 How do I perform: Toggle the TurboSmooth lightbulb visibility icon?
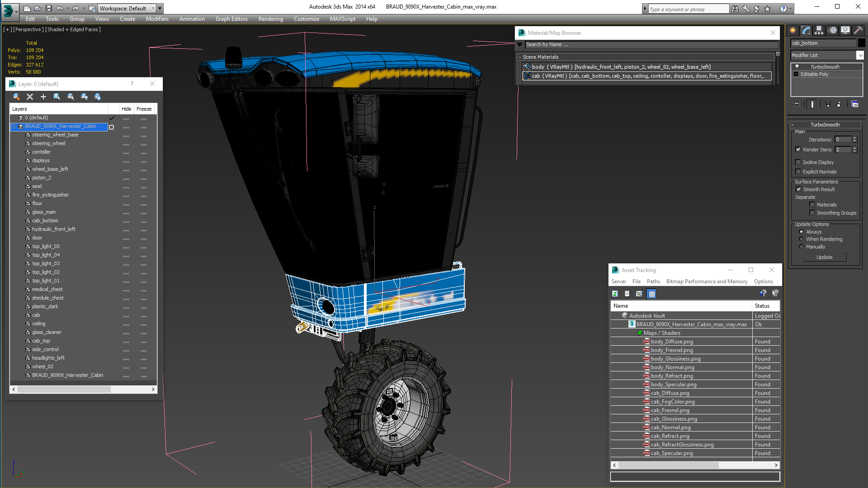[797, 66]
